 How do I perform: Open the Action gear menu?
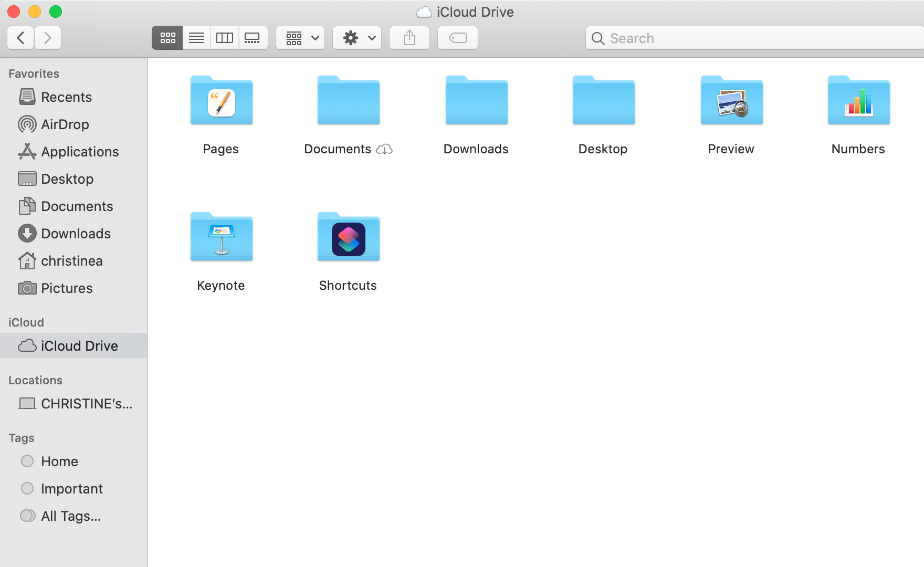pos(357,38)
